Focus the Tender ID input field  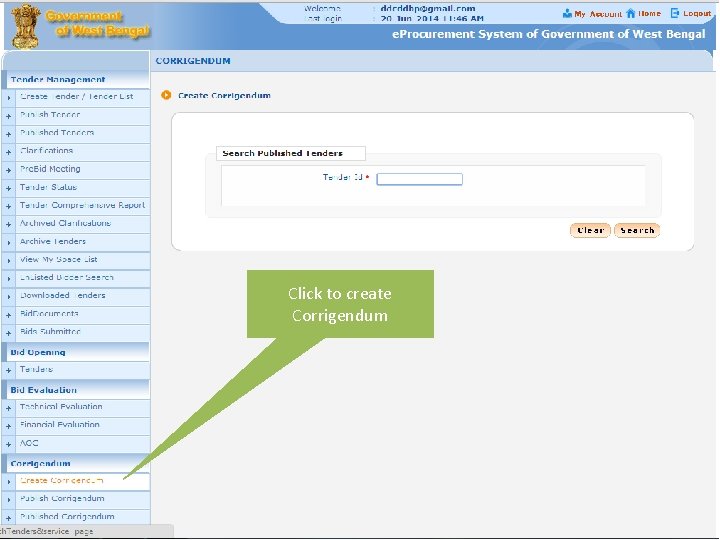tap(419, 179)
